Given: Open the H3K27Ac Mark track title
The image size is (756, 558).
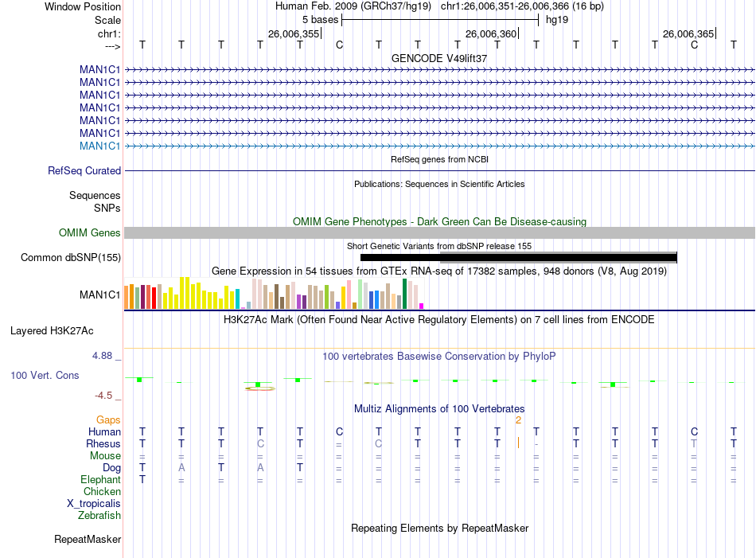Looking at the screenshot, I should [x=439, y=320].
